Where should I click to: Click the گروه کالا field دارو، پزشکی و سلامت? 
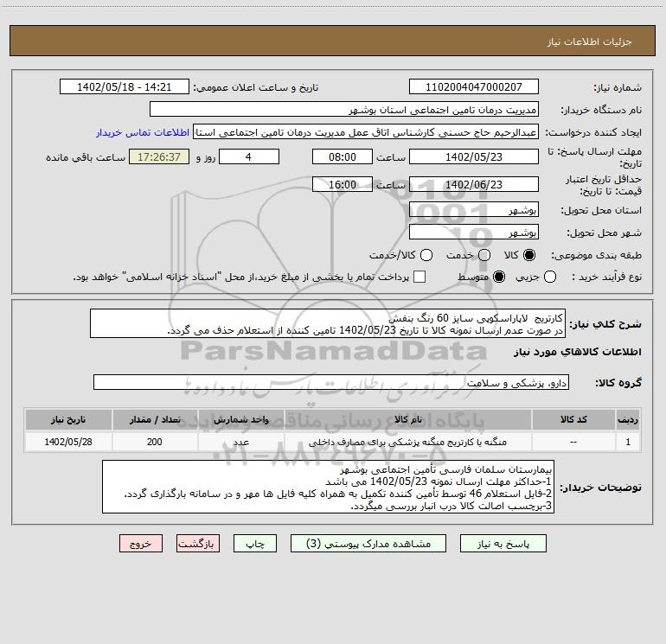[x=331, y=382]
